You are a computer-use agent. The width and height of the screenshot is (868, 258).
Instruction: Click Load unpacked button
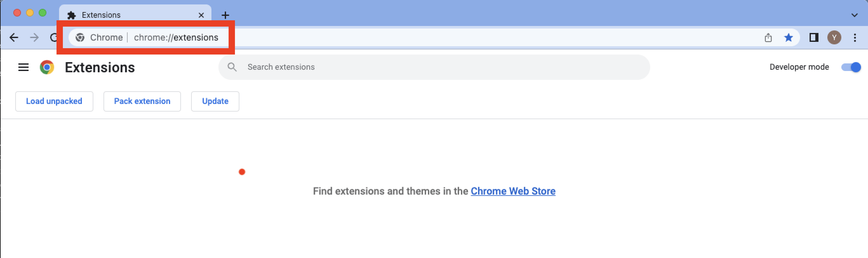[54, 101]
